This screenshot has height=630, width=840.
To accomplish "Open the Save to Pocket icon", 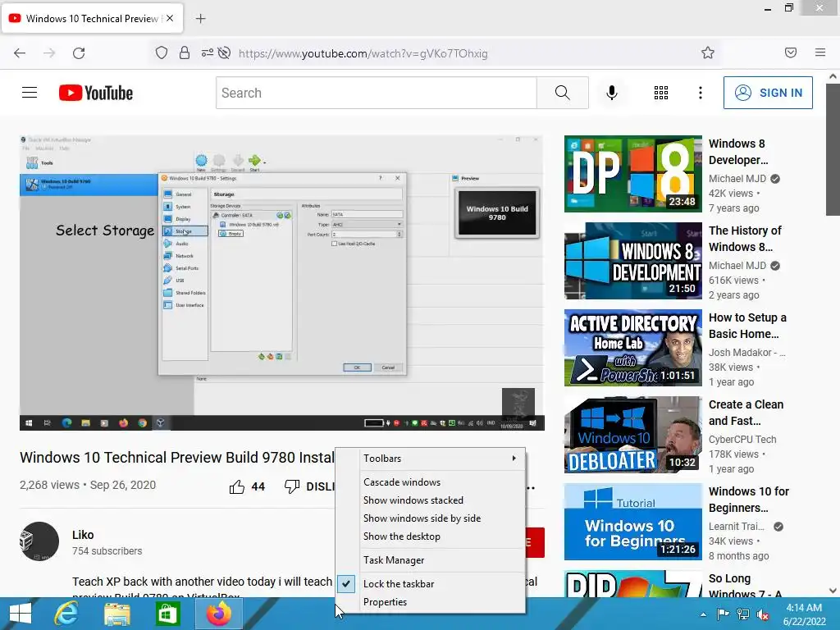I will coord(791,52).
